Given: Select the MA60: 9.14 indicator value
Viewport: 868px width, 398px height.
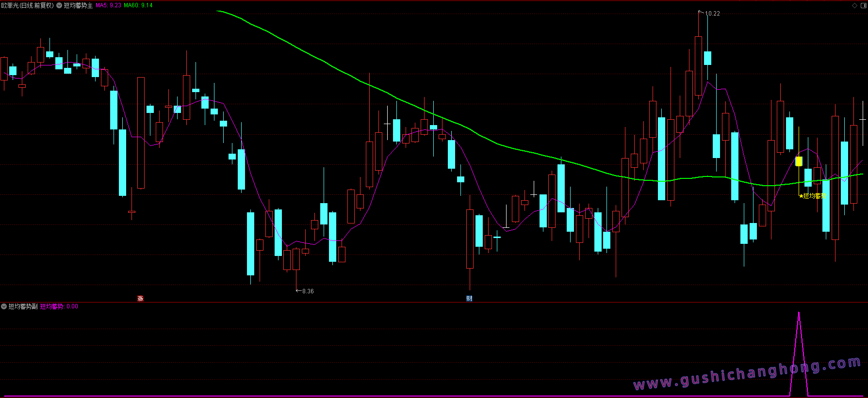Looking at the screenshot, I should (138, 5).
